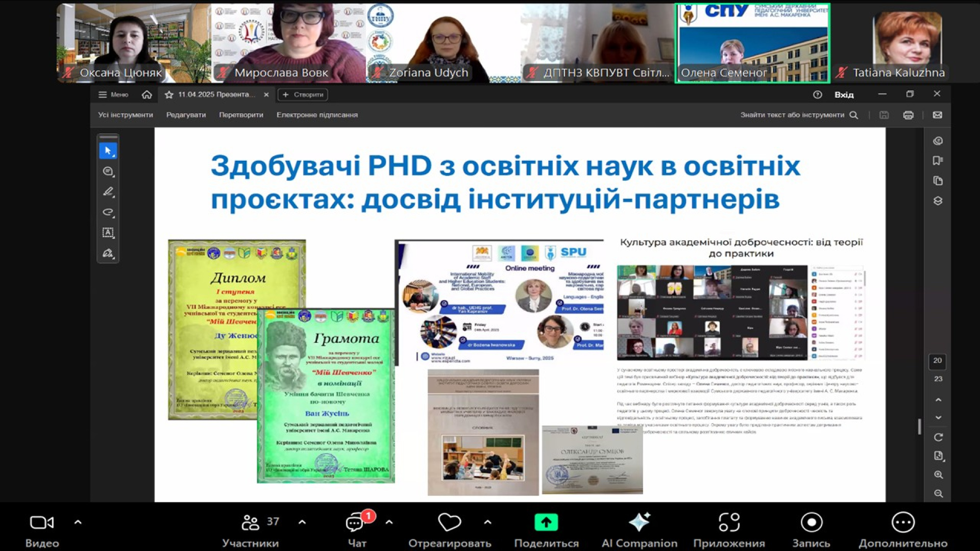Expand reactions options arrow
This screenshot has width=980, height=551.
(x=487, y=522)
